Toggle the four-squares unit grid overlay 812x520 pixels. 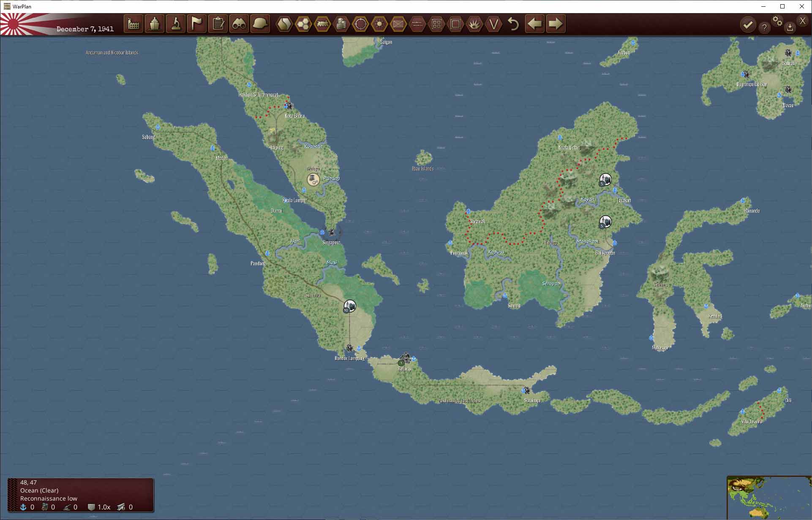(x=436, y=24)
